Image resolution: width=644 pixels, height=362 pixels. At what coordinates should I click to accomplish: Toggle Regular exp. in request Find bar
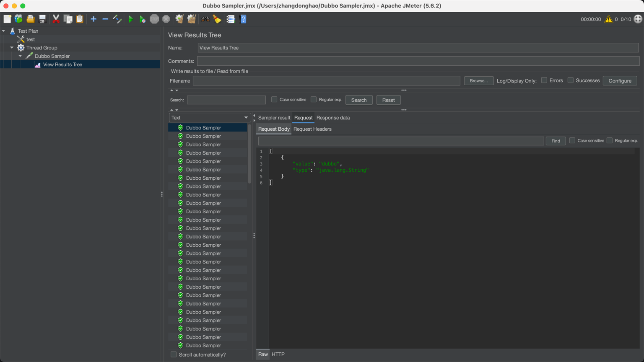pos(610,140)
